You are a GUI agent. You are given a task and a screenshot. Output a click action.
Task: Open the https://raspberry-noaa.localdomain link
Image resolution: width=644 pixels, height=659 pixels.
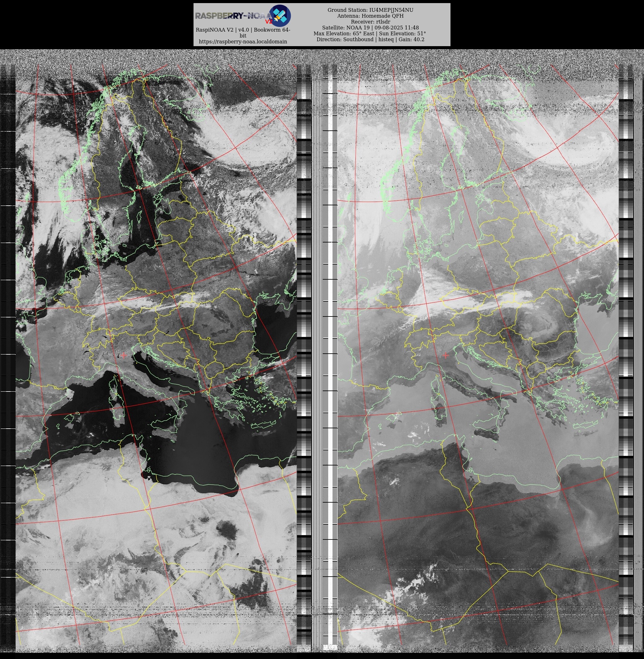point(243,41)
